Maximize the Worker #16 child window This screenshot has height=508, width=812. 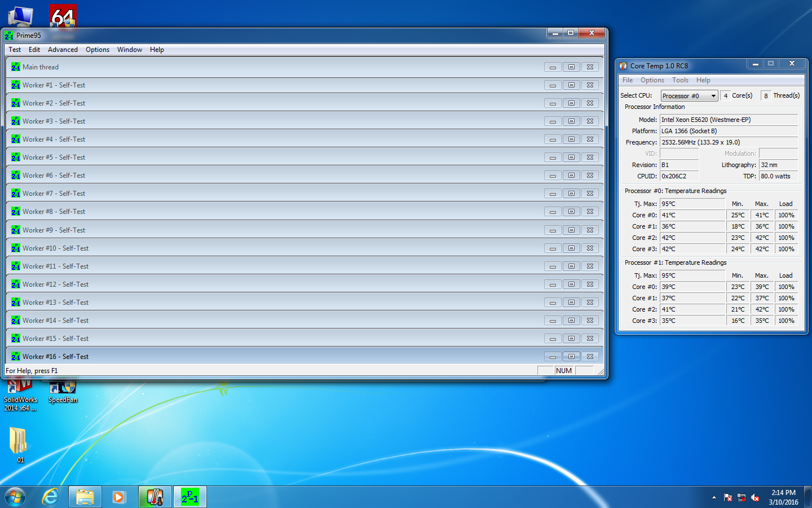[571, 357]
